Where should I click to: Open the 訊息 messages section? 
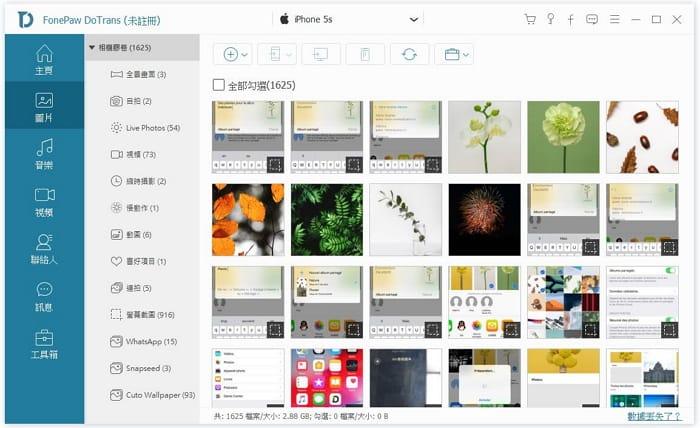[x=44, y=296]
